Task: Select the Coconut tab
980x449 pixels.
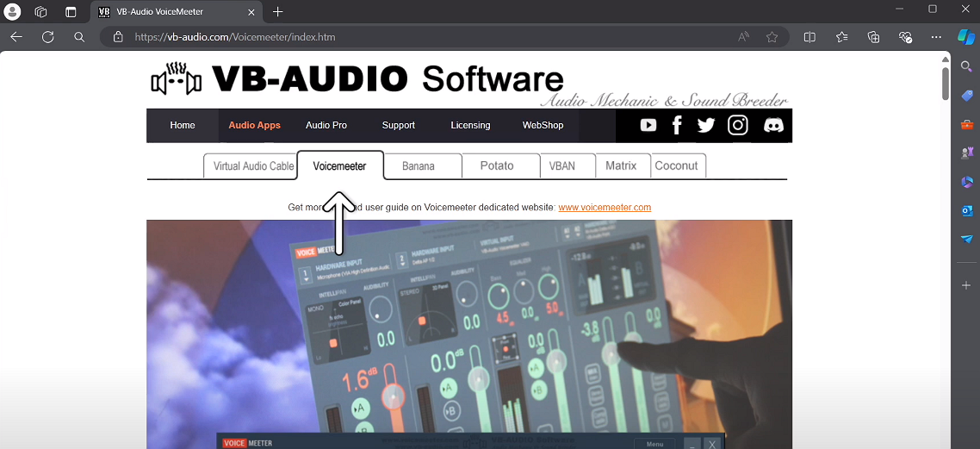Action: coord(679,166)
